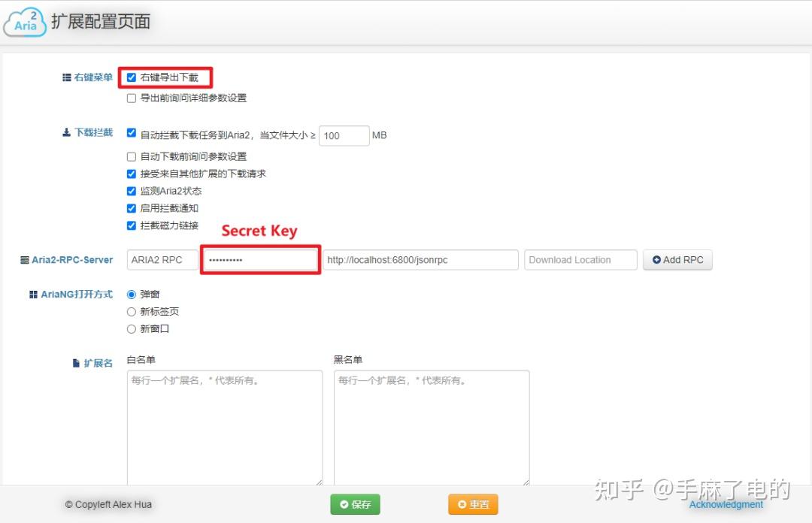The image size is (812, 523).
Task: Select 新窗口 radio option
Action: point(132,329)
